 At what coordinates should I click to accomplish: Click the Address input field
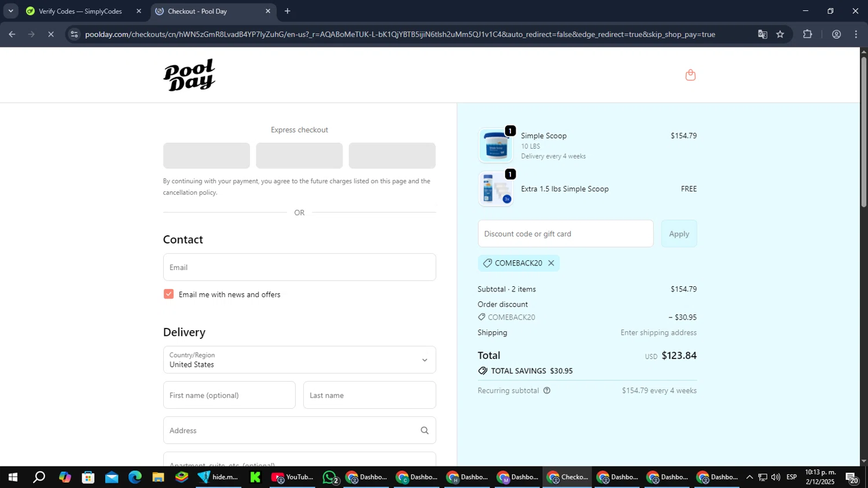point(299,430)
